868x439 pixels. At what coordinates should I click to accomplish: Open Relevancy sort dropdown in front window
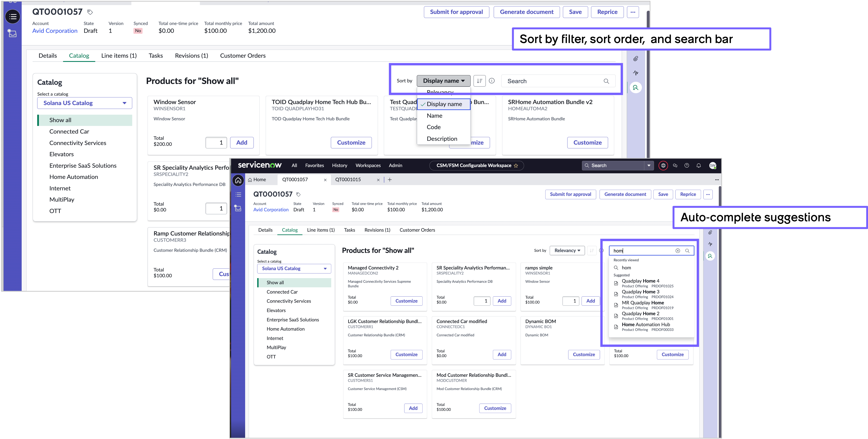[x=567, y=251]
